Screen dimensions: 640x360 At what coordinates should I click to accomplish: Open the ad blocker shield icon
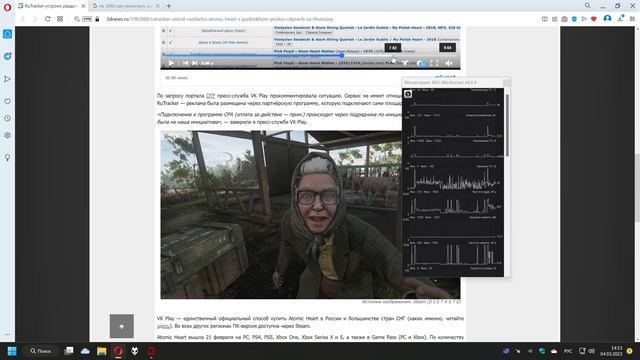(574, 19)
